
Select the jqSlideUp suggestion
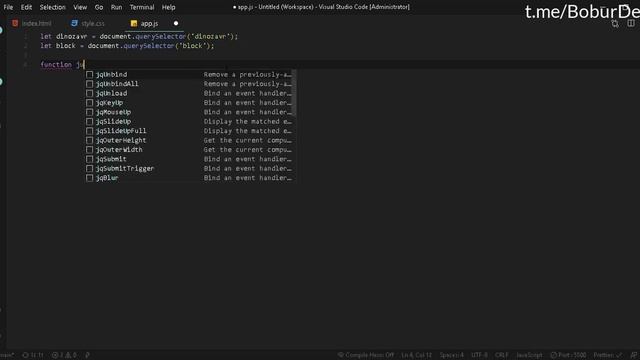[x=190, y=122]
